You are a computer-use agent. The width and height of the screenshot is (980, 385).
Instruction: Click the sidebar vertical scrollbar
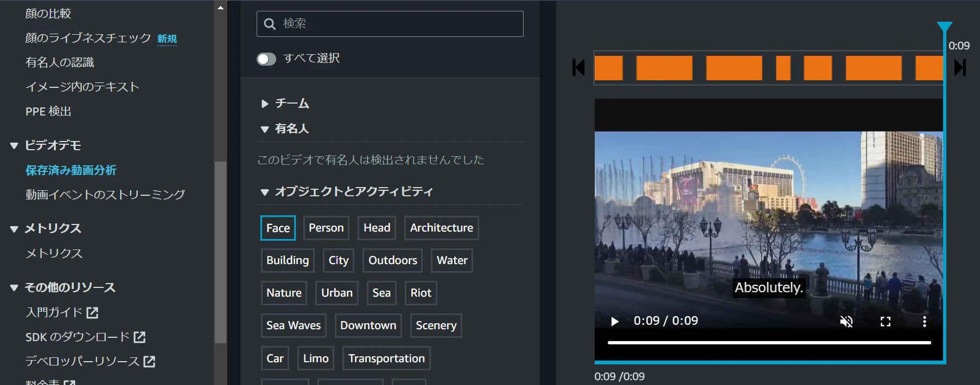(220, 252)
